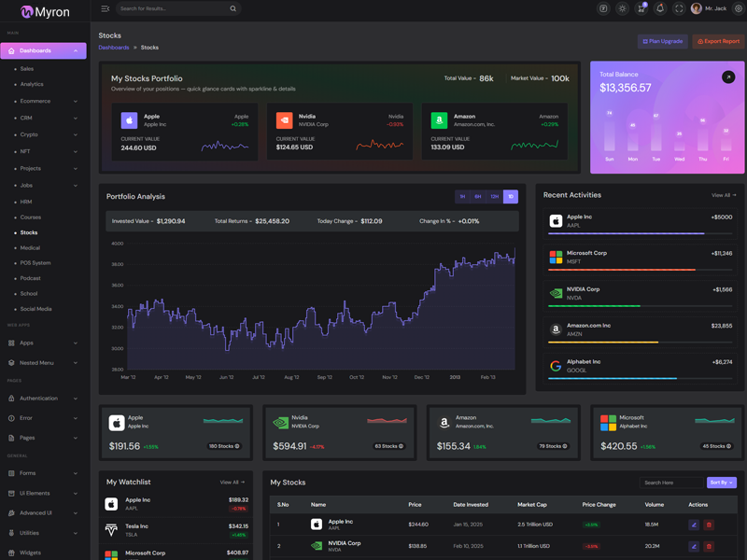
Task: Select the 1H chart timeframe
Action: [462, 197]
